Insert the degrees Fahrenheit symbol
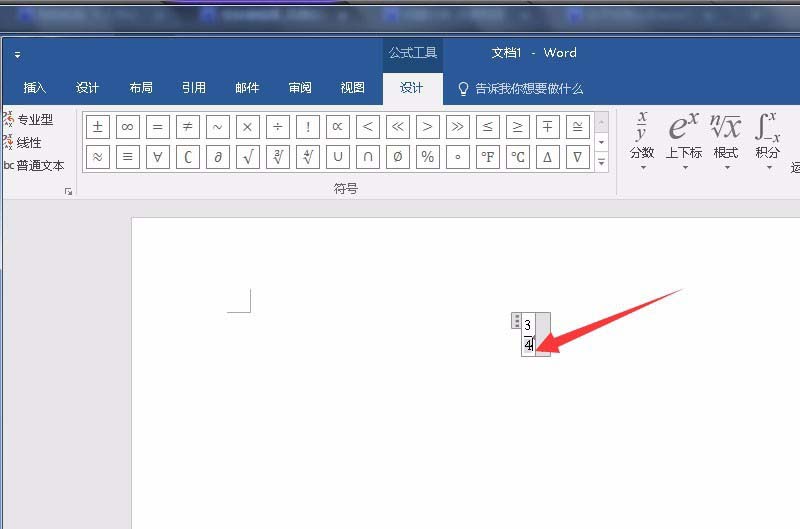This screenshot has height=529, width=800. (x=488, y=157)
